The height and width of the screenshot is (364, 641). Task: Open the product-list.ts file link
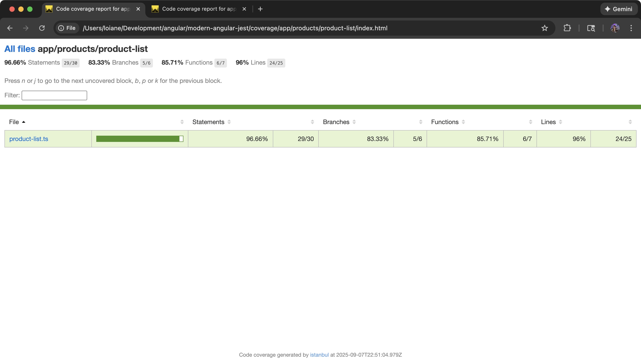pyautogui.click(x=29, y=139)
